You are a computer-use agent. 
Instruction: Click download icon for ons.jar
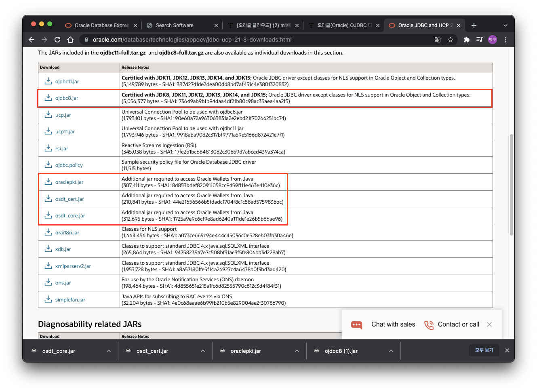(48, 282)
